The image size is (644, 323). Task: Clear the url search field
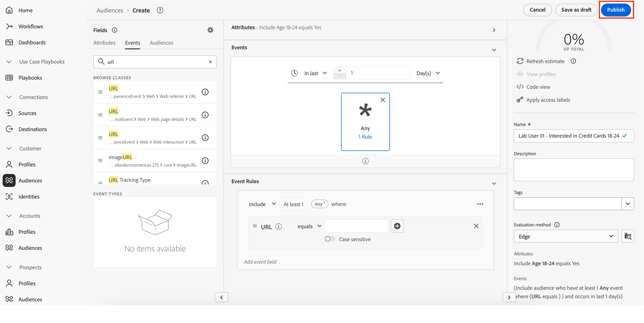[210, 62]
